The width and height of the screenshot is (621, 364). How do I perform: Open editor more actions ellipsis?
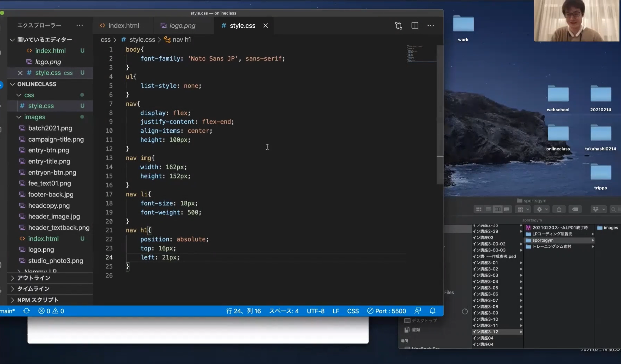(x=430, y=26)
